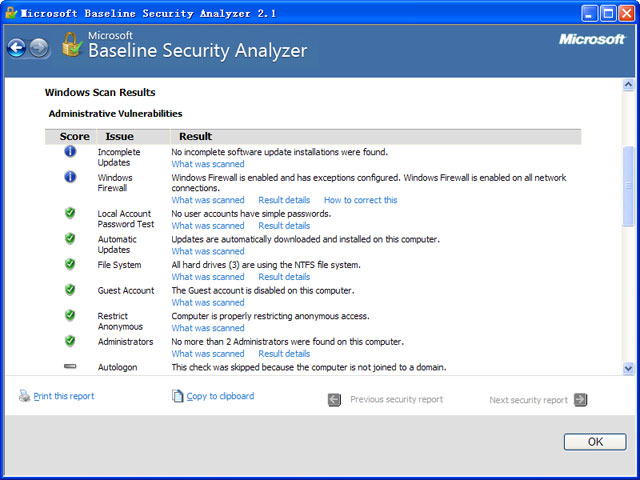Viewport: 640px width, 480px height.
Task: Select text 'No user accounts have simple passwords.'
Action: click(x=251, y=213)
